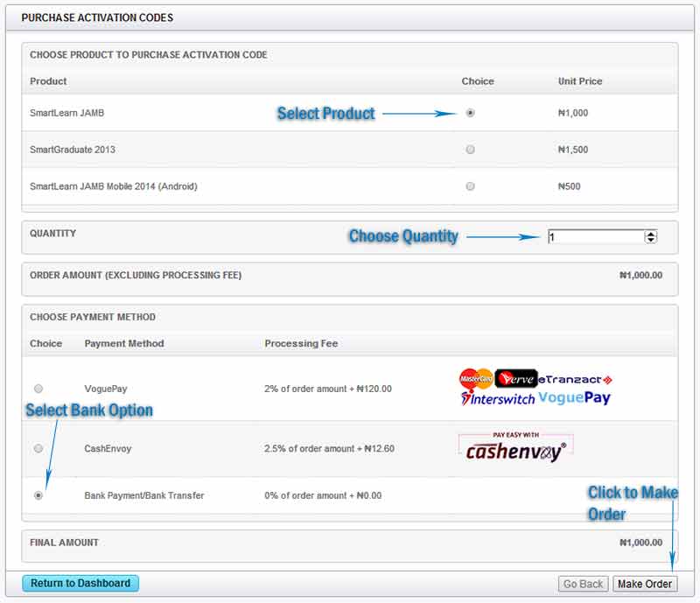Click the eTranzact logo
The width and height of the screenshot is (700, 603).
coord(575,379)
